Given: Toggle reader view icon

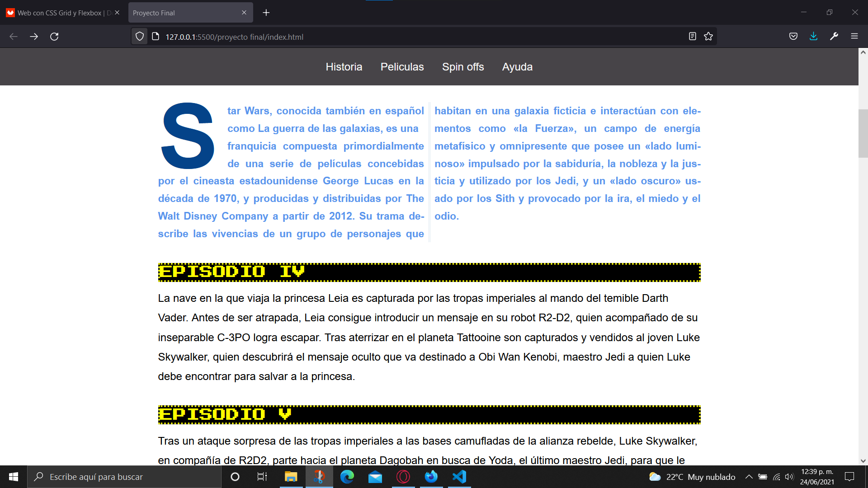Looking at the screenshot, I should 692,37.
